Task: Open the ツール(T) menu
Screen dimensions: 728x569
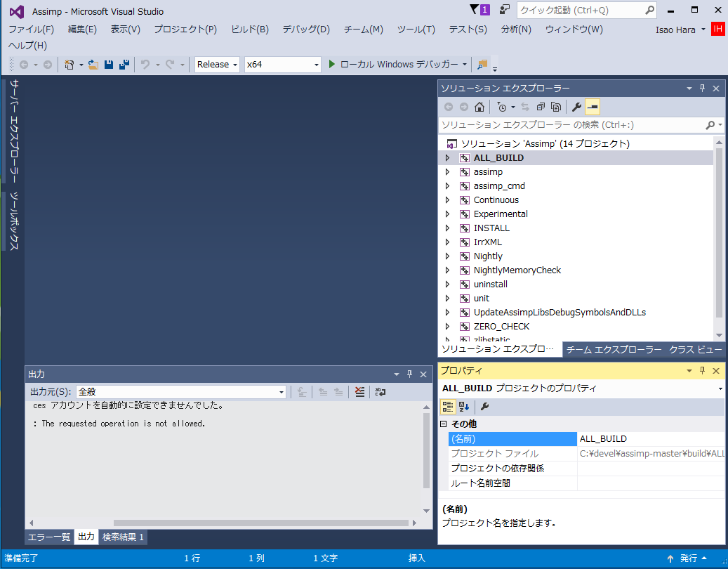Action: click(x=416, y=30)
